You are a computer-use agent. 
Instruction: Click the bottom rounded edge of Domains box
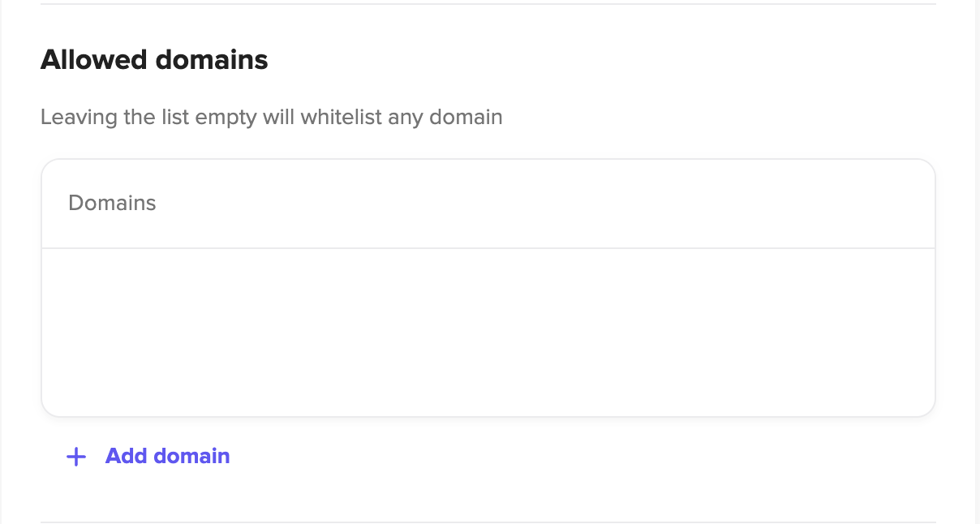click(x=488, y=416)
